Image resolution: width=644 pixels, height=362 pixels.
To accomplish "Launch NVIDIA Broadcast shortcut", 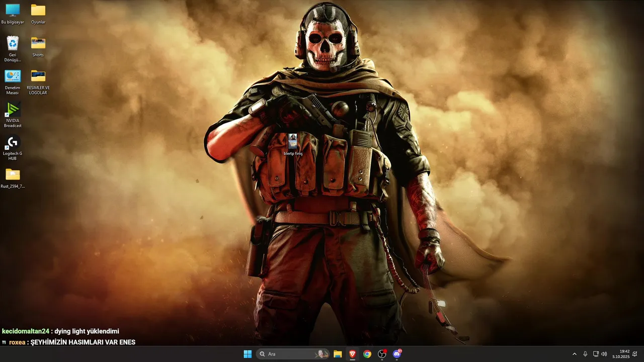I will pos(13,115).
